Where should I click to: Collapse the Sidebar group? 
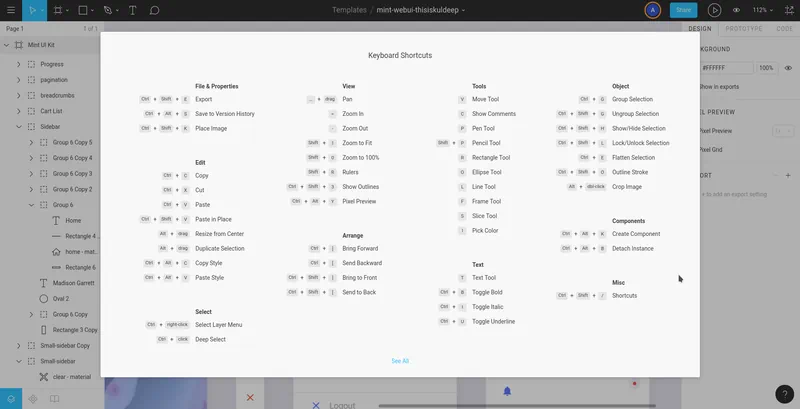[19, 126]
